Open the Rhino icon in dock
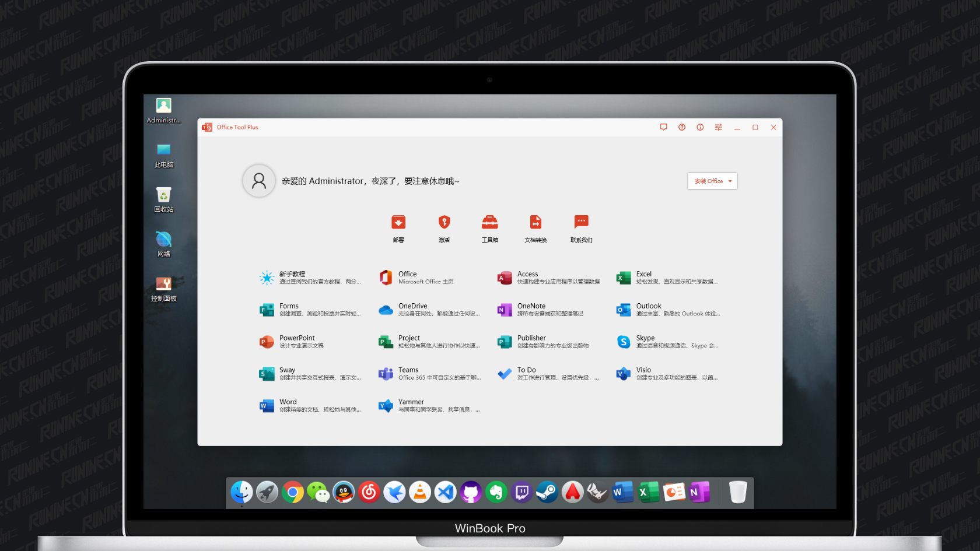The height and width of the screenshot is (551, 980). tap(597, 492)
